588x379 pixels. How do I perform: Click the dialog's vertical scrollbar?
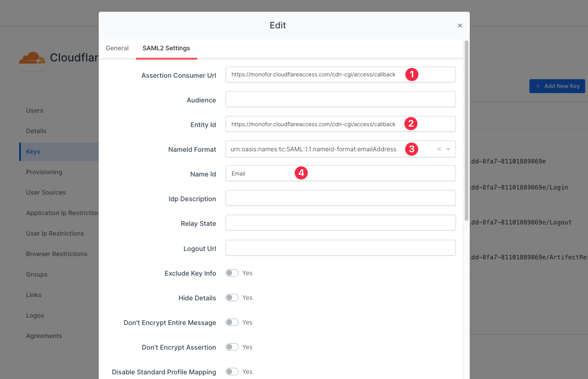[x=466, y=130]
